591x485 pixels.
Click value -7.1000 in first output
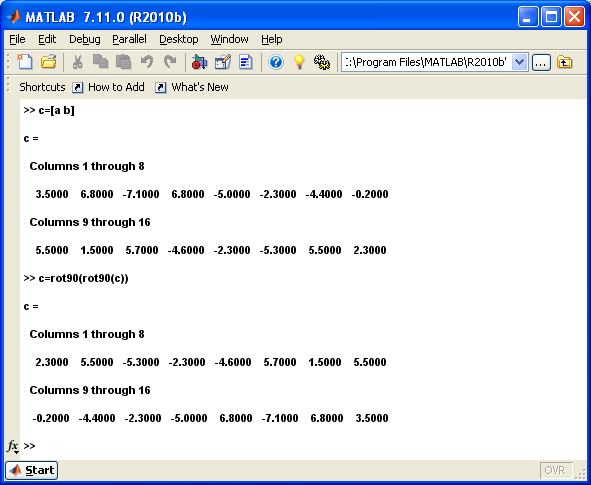(x=141, y=194)
